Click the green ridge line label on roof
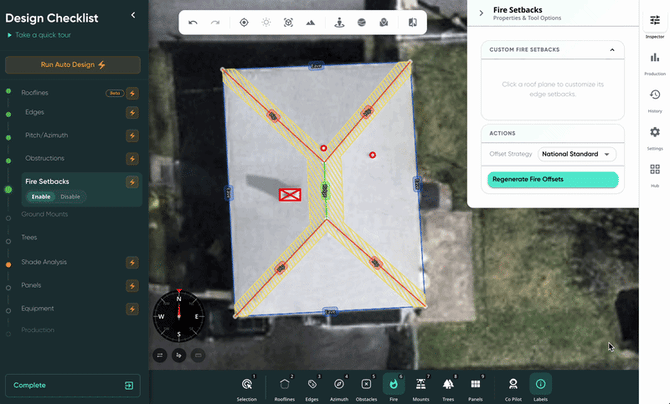The width and height of the screenshot is (670, 404). coord(325,190)
